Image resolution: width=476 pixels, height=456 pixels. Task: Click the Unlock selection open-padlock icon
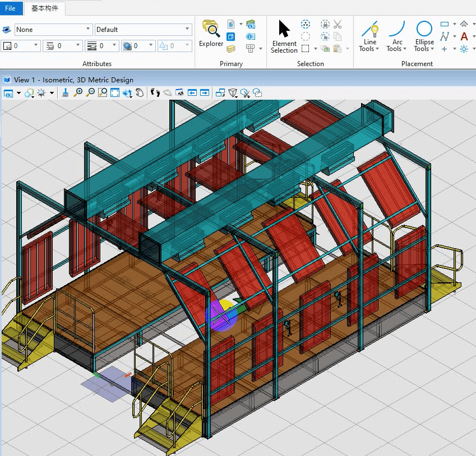pyautogui.click(x=325, y=36)
